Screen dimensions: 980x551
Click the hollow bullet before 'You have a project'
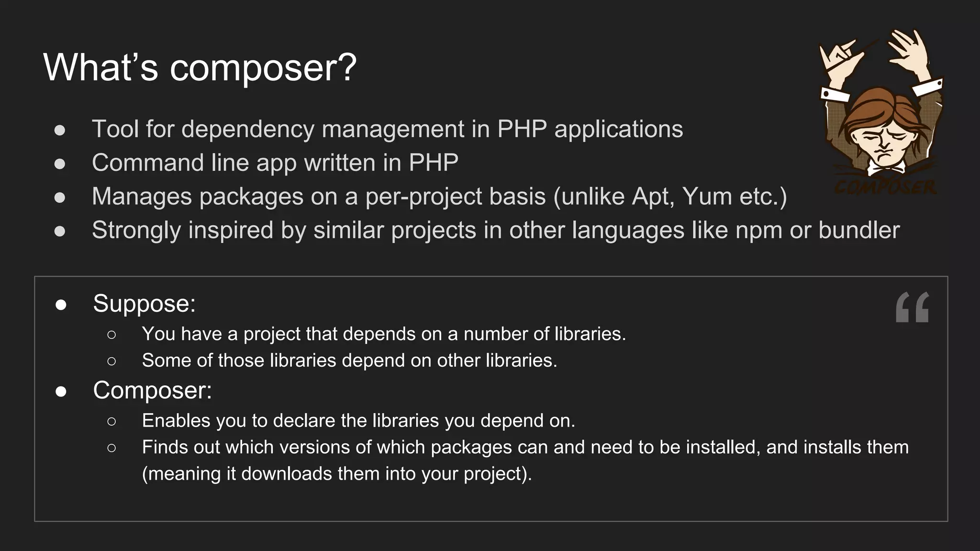111,335
